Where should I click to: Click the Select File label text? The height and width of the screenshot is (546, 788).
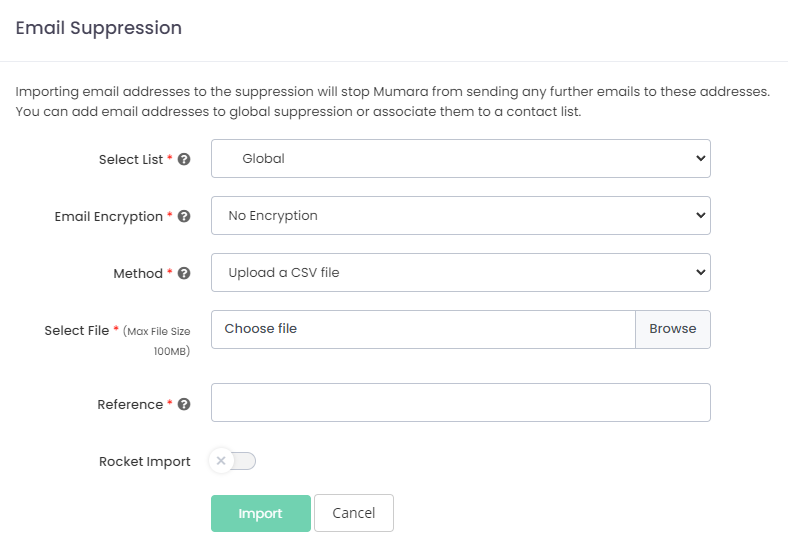point(76,330)
